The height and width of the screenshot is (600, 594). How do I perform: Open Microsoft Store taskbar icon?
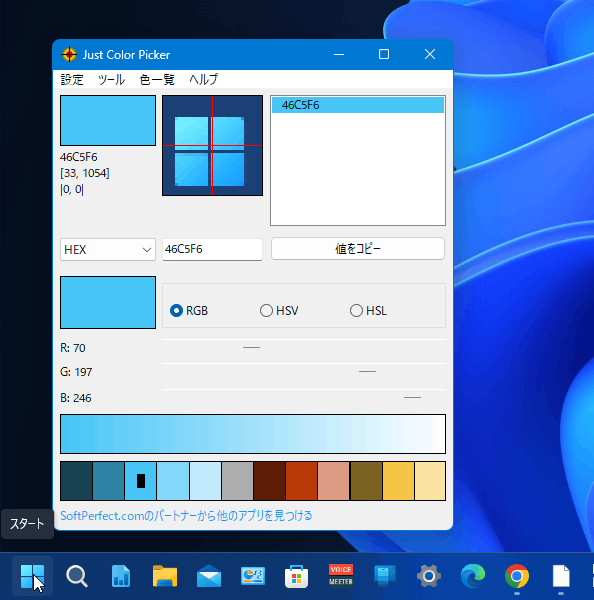coord(297,576)
